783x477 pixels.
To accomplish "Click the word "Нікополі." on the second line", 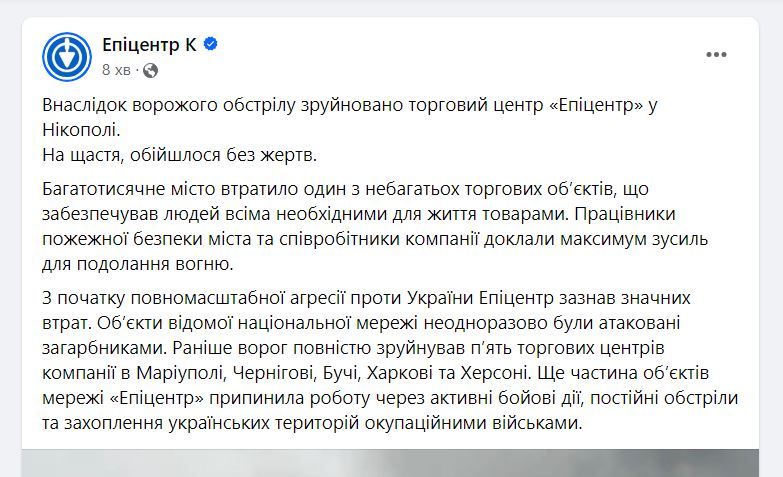I will [x=81, y=130].
